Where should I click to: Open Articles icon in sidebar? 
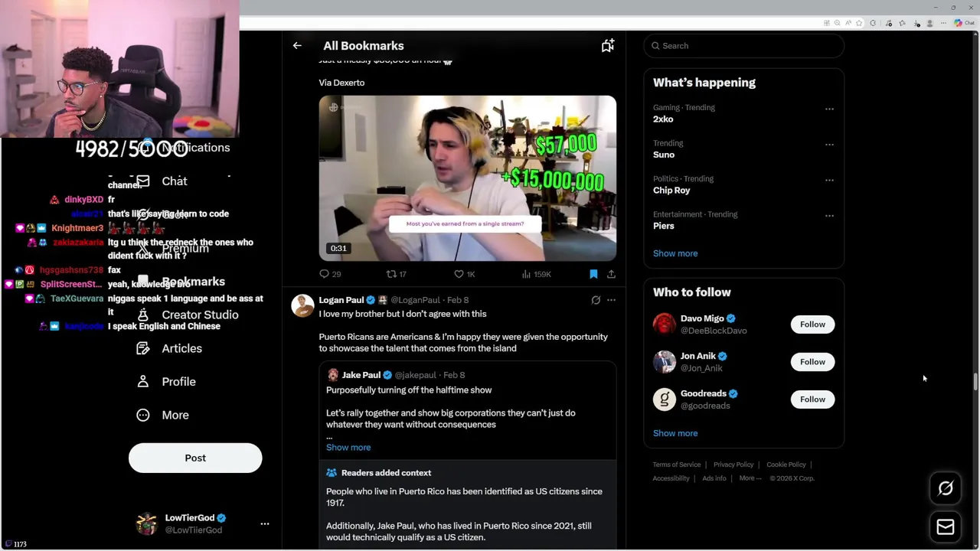pos(142,348)
